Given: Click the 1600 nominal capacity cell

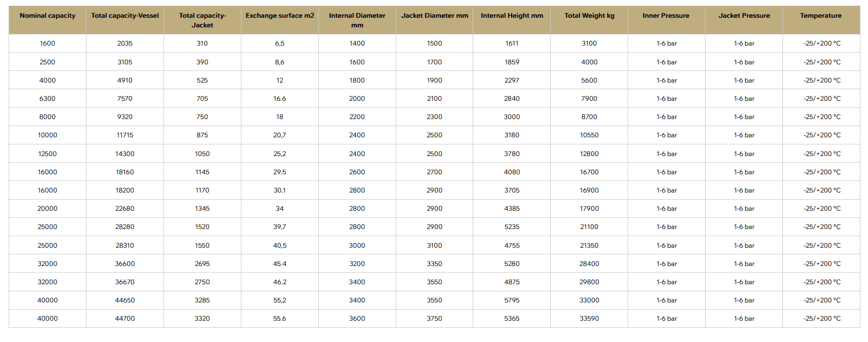Looking at the screenshot, I should pyautogui.click(x=48, y=44).
